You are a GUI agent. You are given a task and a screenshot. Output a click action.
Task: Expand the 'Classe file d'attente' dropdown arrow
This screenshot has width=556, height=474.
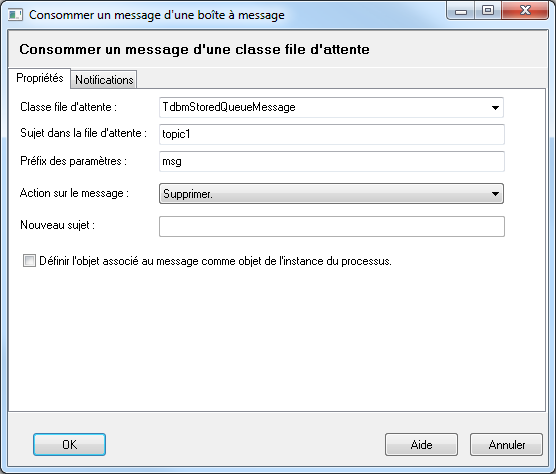point(495,107)
